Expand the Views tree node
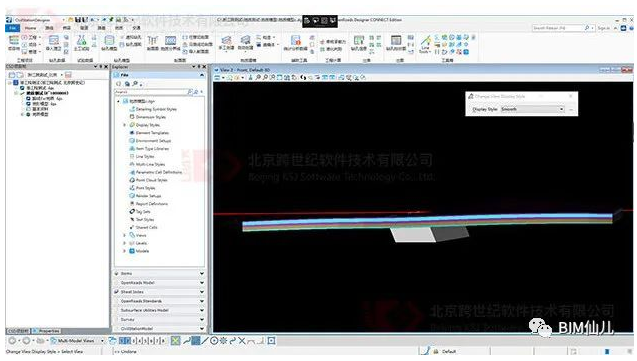 tap(124, 236)
